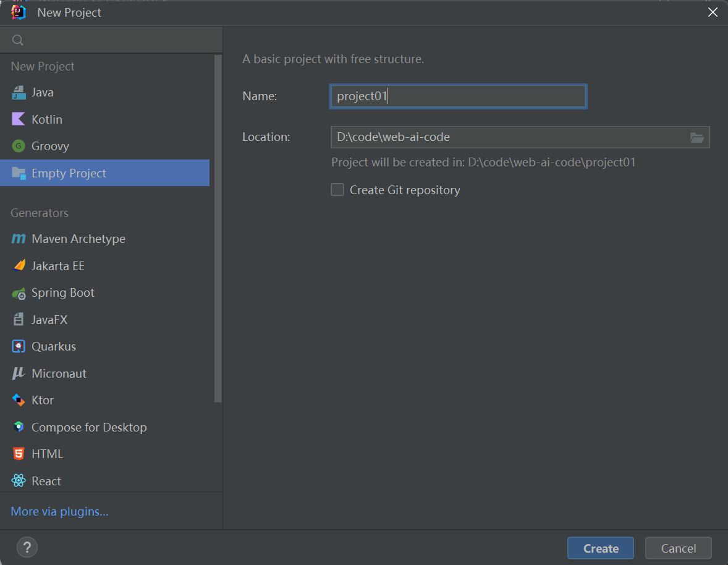Open help with the question mark button
Screen dimensions: 728x565
(27, 547)
